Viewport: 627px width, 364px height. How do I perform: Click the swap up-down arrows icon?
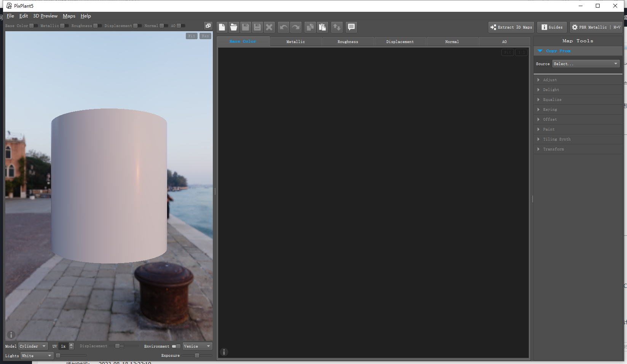coord(337,27)
